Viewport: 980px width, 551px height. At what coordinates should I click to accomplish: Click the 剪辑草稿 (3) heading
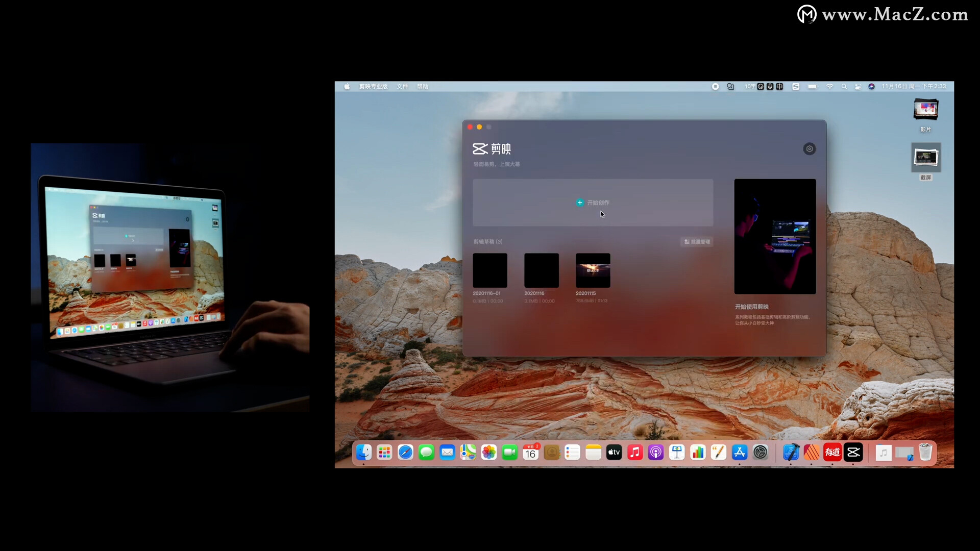tap(488, 242)
